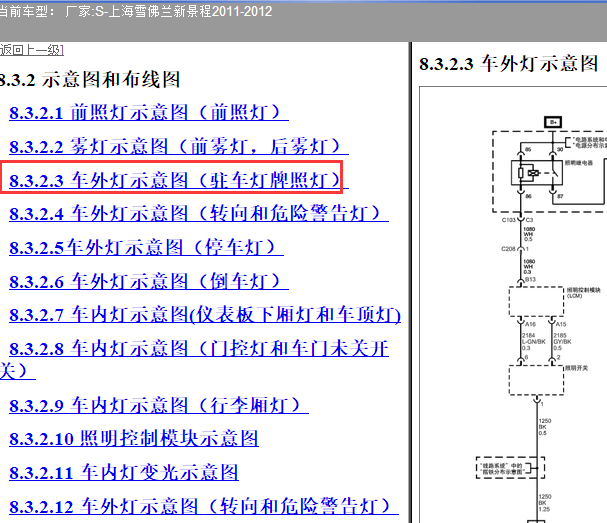Select 8.3.2.3 车外灯示意图（驻车灯牌照灯）link
607x523 pixels.
coord(179,180)
